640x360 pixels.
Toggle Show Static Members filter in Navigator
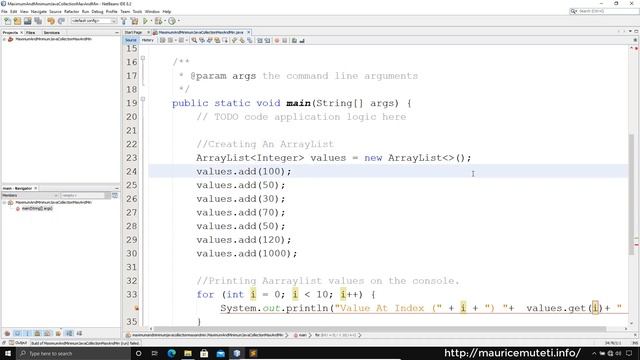pyautogui.click(x=27, y=333)
